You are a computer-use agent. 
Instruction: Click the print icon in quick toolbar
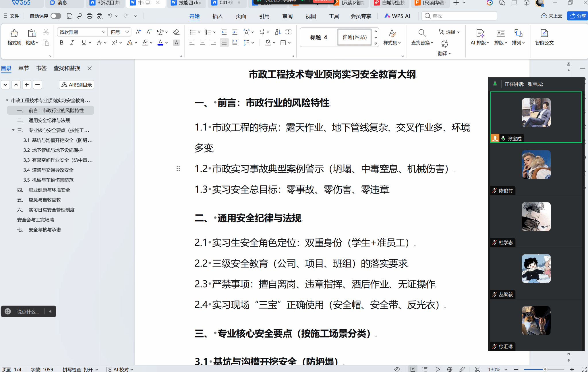pyautogui.click(x=90, y=16)
